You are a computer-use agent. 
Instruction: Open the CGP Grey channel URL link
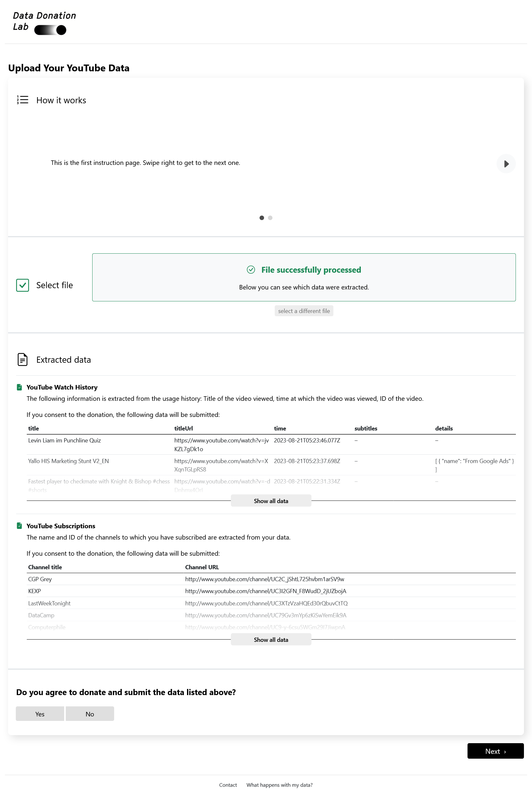tap(265, 579)
